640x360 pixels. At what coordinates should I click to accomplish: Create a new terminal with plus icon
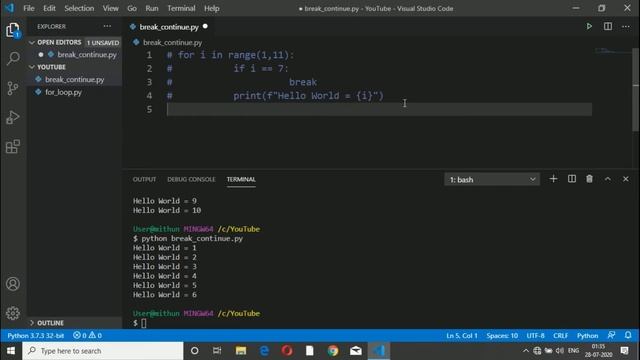pyautogui.click(x=553, y=179)
